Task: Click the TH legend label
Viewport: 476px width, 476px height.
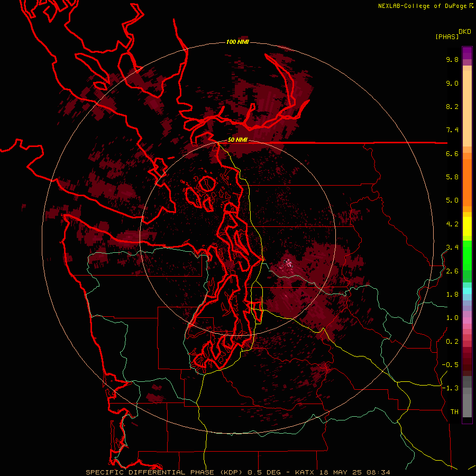Action: [x=454, y=412]
